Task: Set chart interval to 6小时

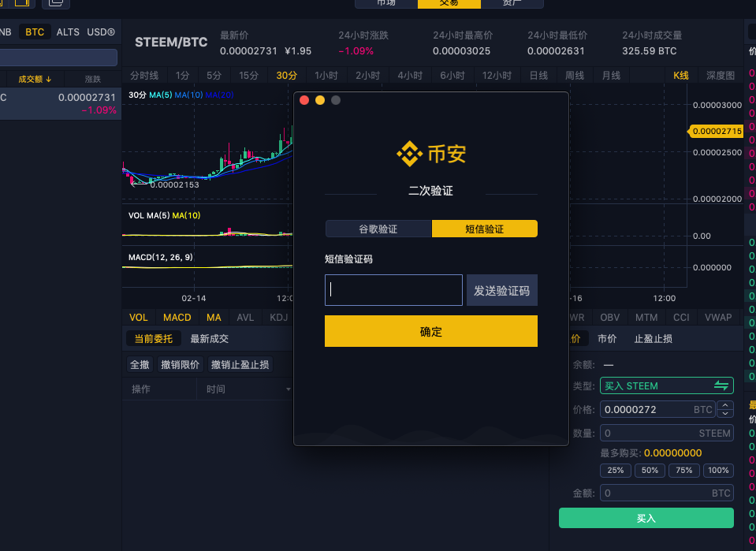Action: point(452,76)
